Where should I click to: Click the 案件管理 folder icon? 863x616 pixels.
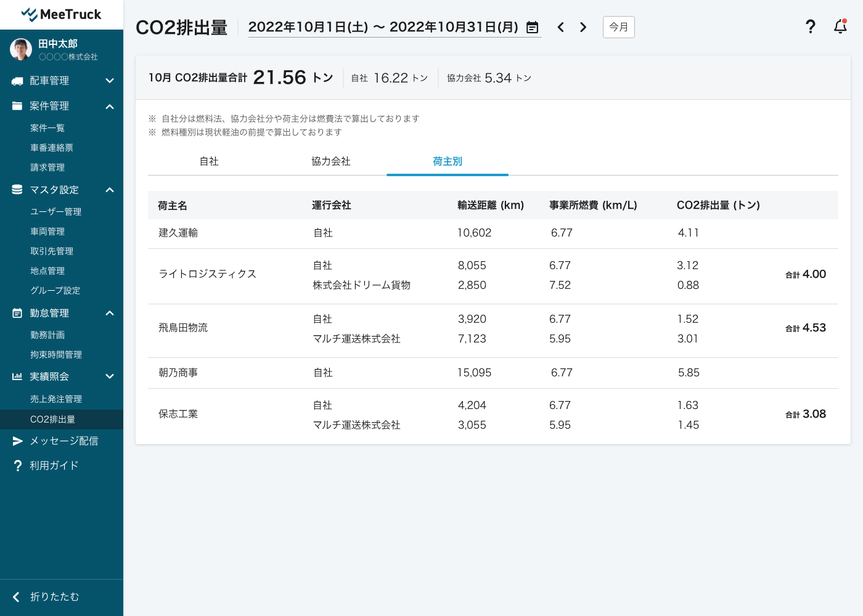(17, 106)
